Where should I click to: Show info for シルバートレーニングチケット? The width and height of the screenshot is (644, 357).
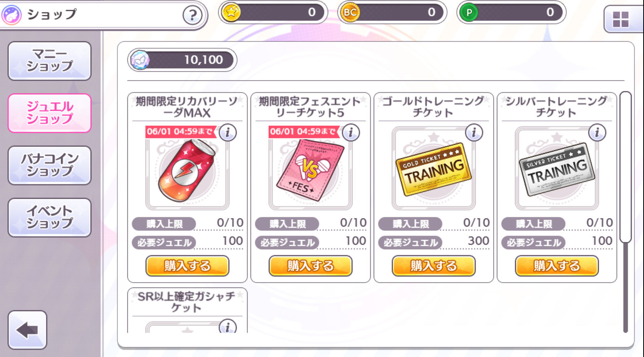tap(597, 132)
